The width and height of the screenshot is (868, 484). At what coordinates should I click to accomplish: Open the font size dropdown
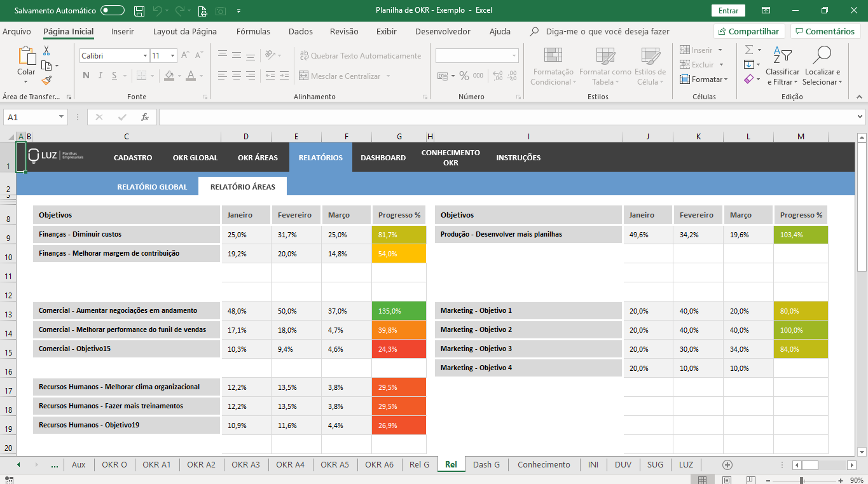[x=172, y=56]
